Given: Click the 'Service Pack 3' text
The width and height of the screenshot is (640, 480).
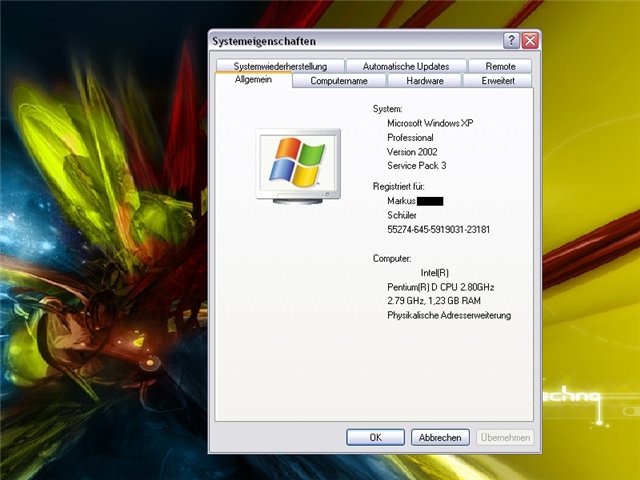Looking at the screenshot, I should [x=417, y=165].
